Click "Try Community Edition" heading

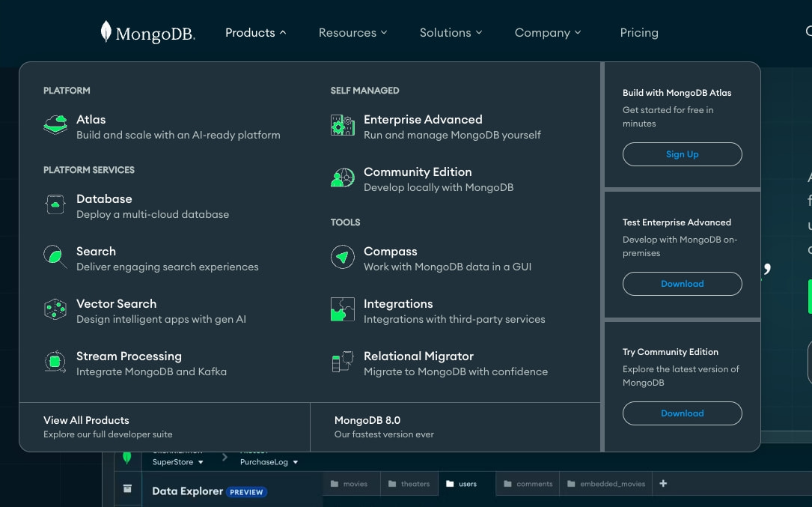[x=671, y=352]
